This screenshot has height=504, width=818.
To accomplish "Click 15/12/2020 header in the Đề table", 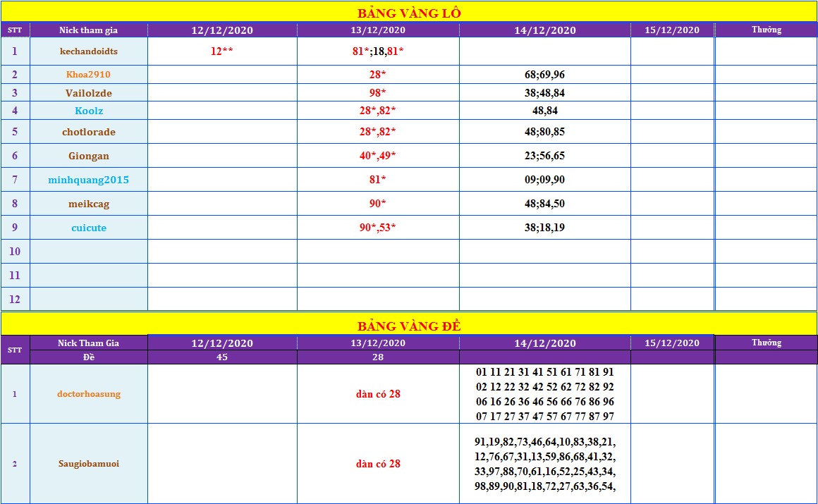I will 672,343.
